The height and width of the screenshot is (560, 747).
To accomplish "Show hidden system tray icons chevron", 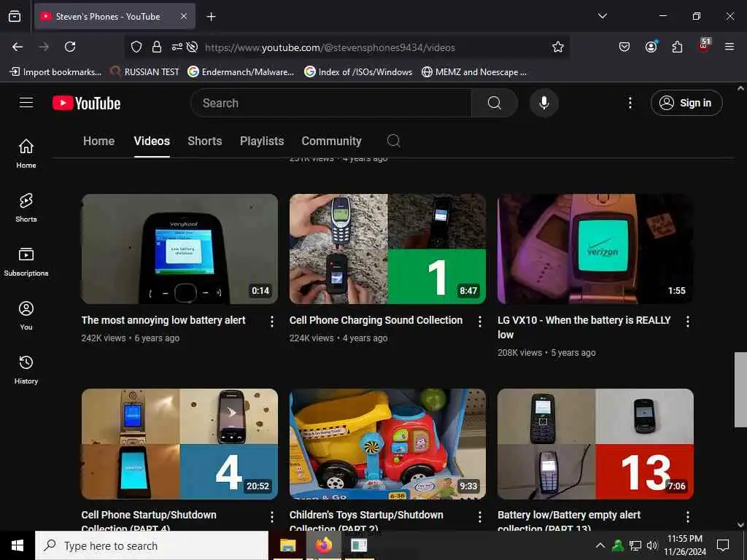I will pyautogui.click(x=600, y=545).
